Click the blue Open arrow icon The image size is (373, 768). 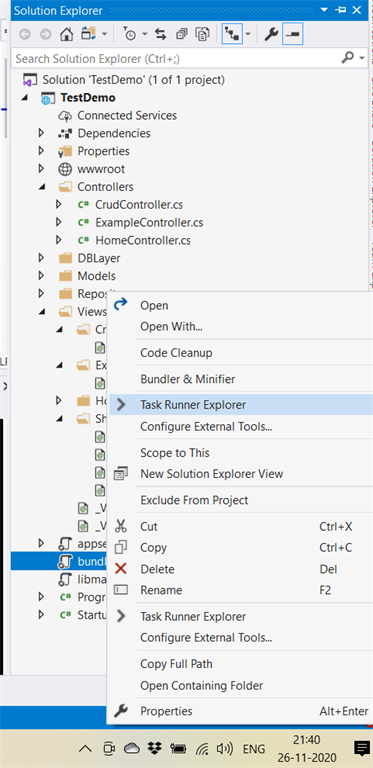tap(120, 305)
